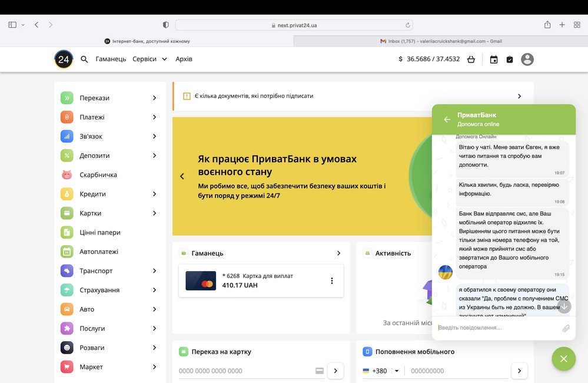This screenshot has width=588, height=383.
Task: Click the Картки card icon
Action: tap(67, 213)
